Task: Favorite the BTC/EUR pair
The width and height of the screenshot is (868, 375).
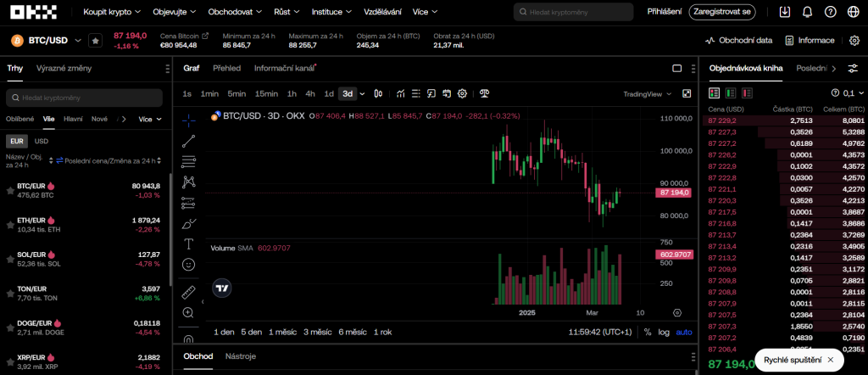Action: (x=10, y=191)
